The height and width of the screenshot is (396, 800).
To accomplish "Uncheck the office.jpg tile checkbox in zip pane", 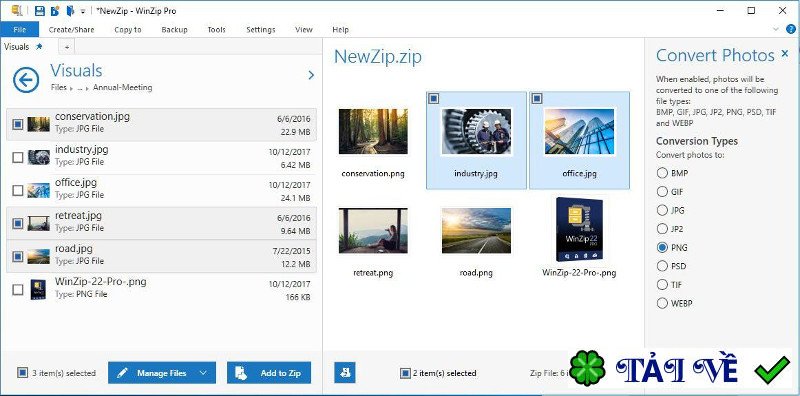I will (x=536, y=98).
